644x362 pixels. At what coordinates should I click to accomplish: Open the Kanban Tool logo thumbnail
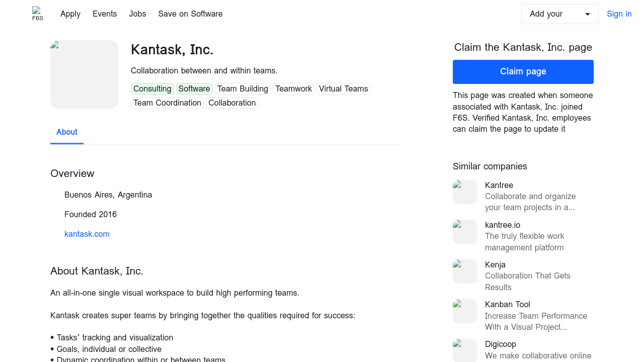pos(465,311)
